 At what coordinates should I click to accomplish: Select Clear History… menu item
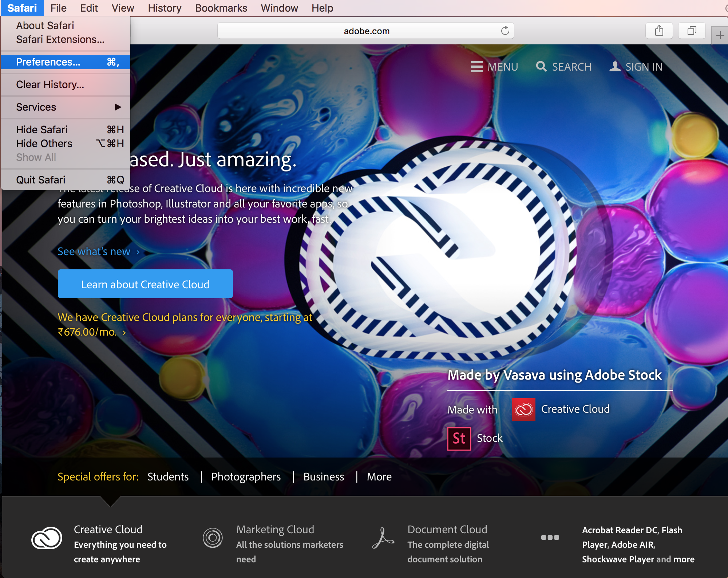(66, 84)
